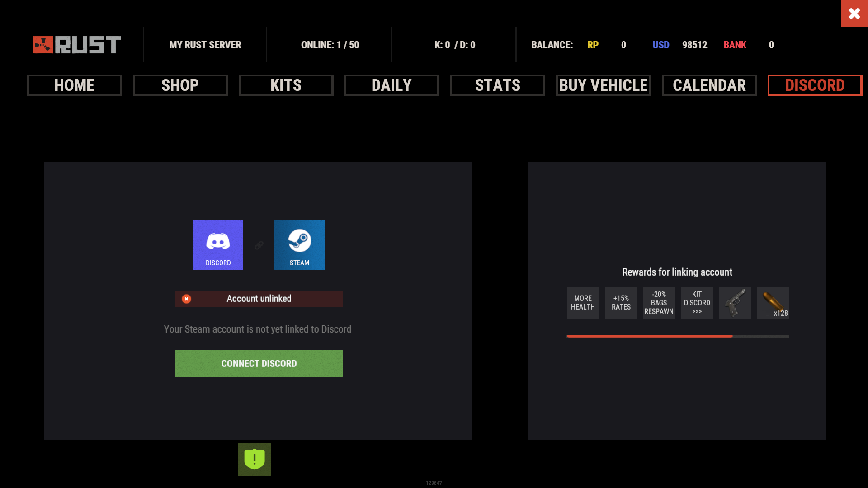868x488 pixels.
Task: Click the green shield warning icon
Action: tap(255, 459)
